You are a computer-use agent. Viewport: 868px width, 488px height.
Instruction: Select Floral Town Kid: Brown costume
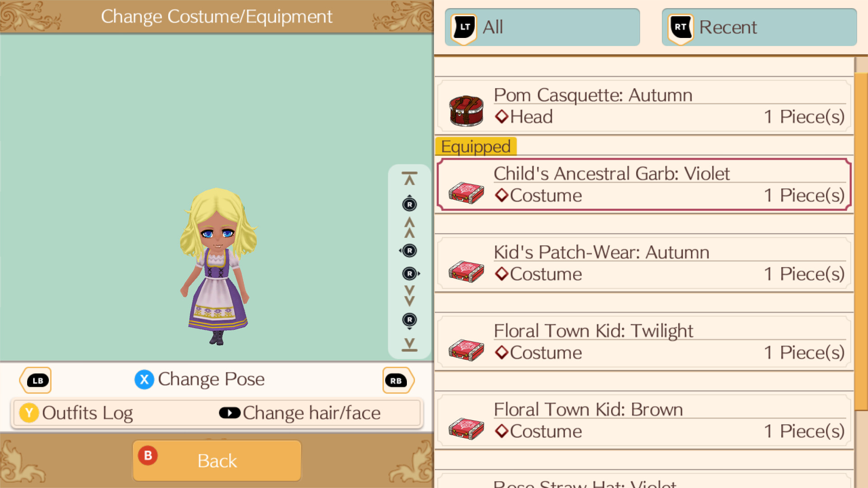tap(644, 421)
